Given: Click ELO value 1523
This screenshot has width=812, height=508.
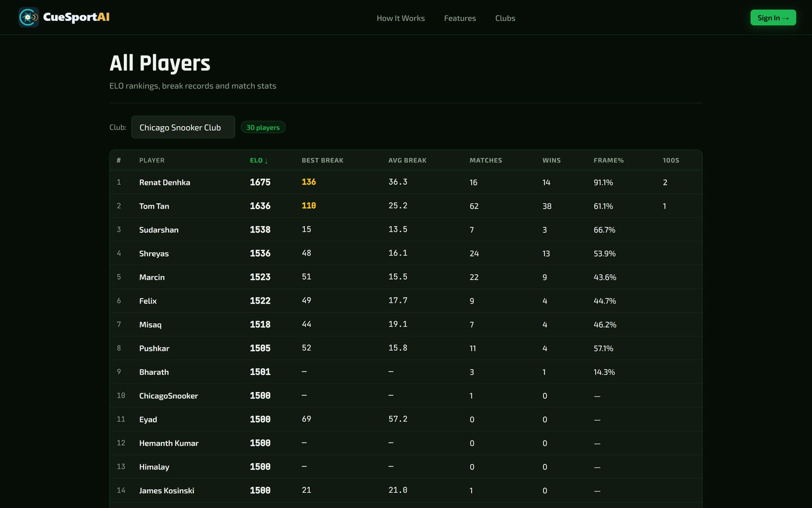Looking at the screenshot, I should tap(260, 277).
